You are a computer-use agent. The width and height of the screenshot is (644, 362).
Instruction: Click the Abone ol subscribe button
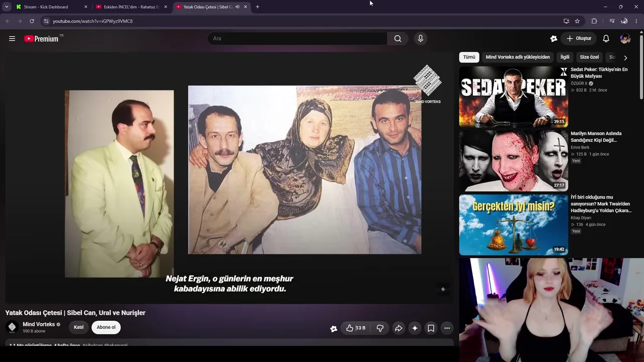point(106,327)
